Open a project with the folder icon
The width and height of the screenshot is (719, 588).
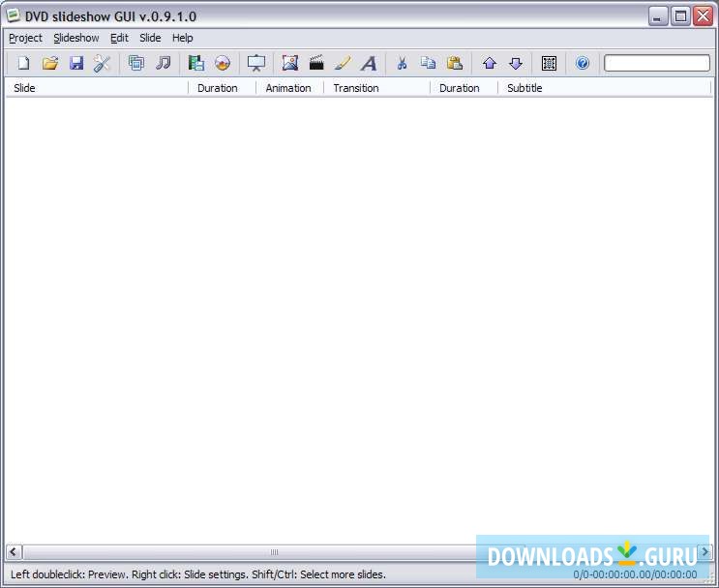coord(50,63)
